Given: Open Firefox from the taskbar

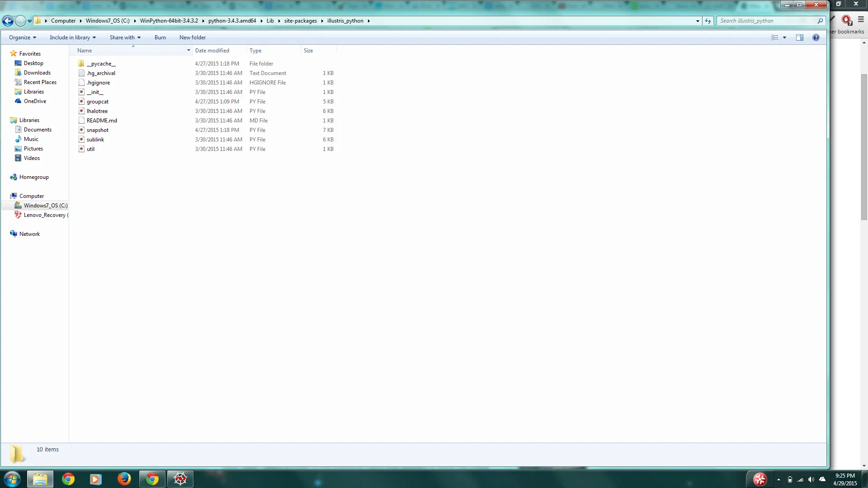Looking at the screenshot, I should pyautogui.click(x=124, y=479).
